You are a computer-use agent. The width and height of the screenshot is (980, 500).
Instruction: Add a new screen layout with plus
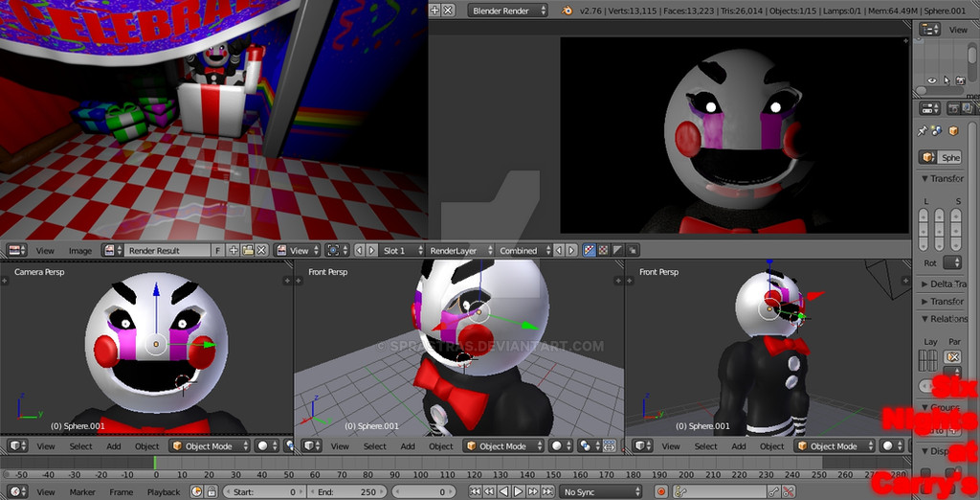pyautogui.click(x=435, y=11)
